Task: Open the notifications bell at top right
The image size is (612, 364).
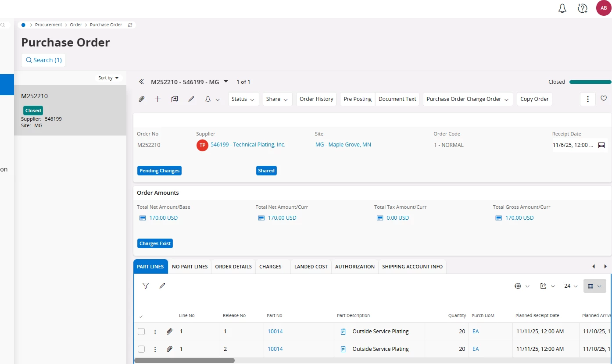Action: click(x=562, y=8)
